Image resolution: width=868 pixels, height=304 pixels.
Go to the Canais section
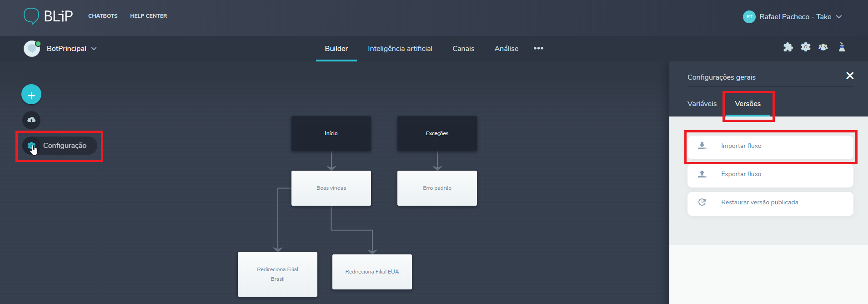click(x=463, y=49)
